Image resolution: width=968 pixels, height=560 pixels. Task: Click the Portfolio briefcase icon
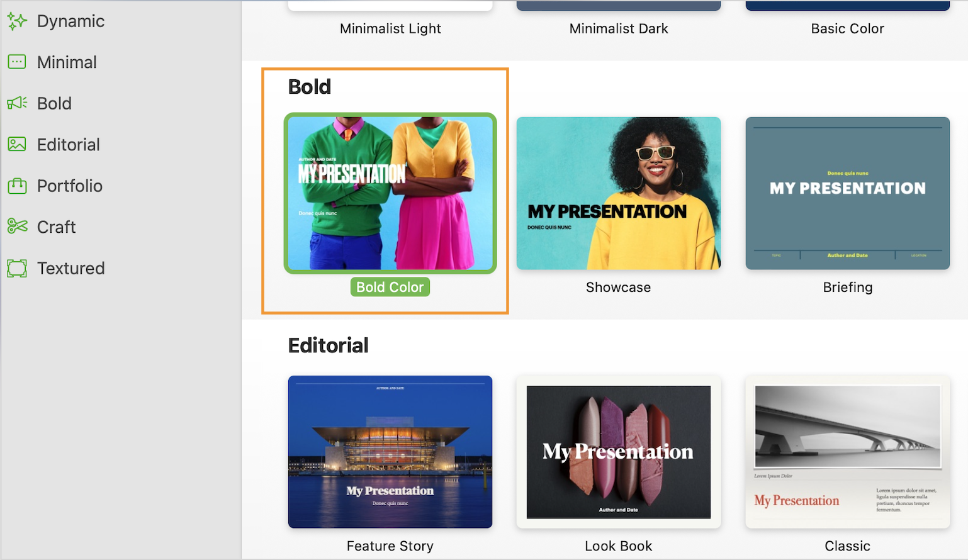[17, 186]
